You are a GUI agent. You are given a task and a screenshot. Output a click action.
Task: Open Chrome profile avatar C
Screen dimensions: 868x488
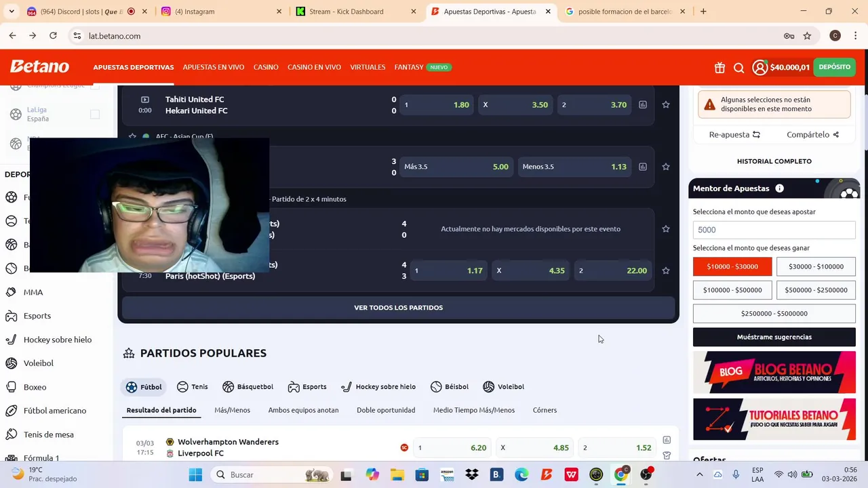pos(835,36)
